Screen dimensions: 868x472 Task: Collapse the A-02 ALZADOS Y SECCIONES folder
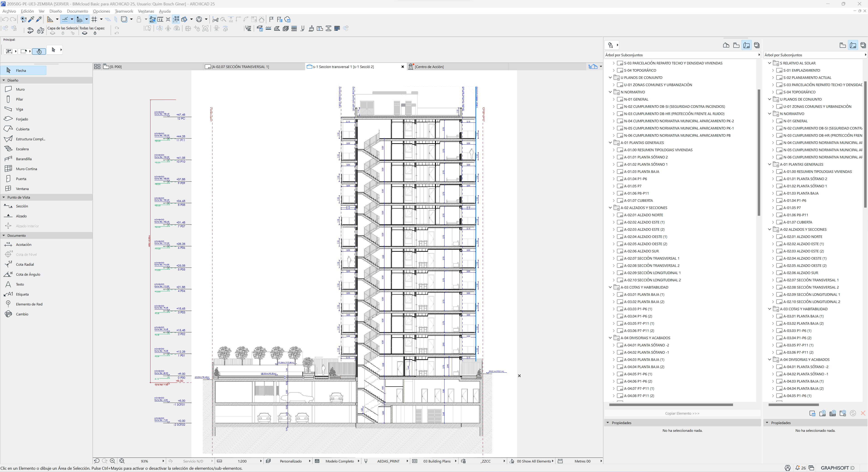pyautogui.click(x=610, y=208)
